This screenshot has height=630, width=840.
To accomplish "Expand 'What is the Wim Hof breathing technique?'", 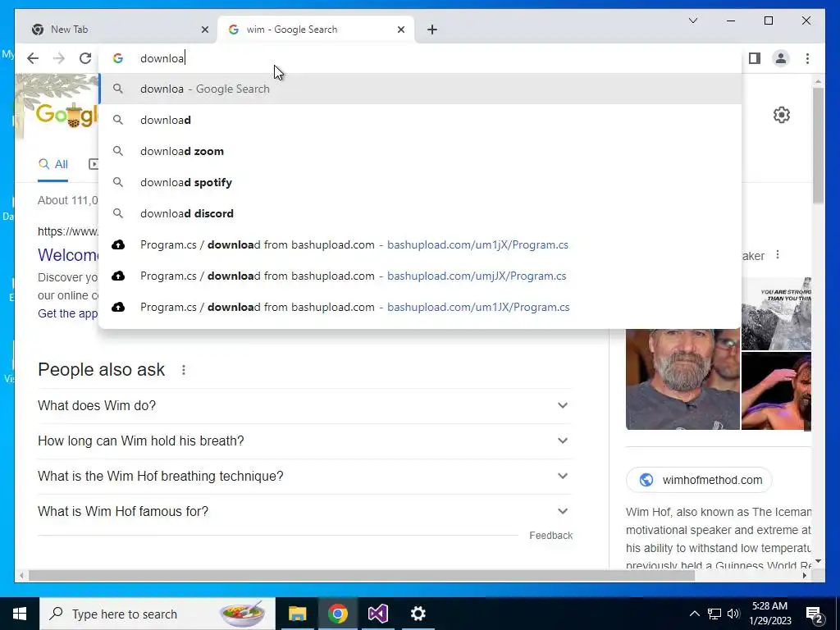I will [305, 477].
